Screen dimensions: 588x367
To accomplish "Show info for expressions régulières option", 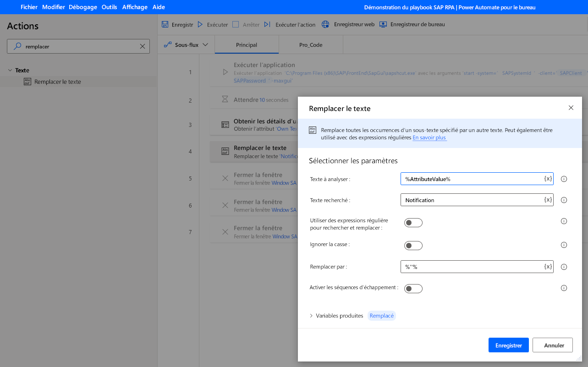I will [x=564, y=221].
